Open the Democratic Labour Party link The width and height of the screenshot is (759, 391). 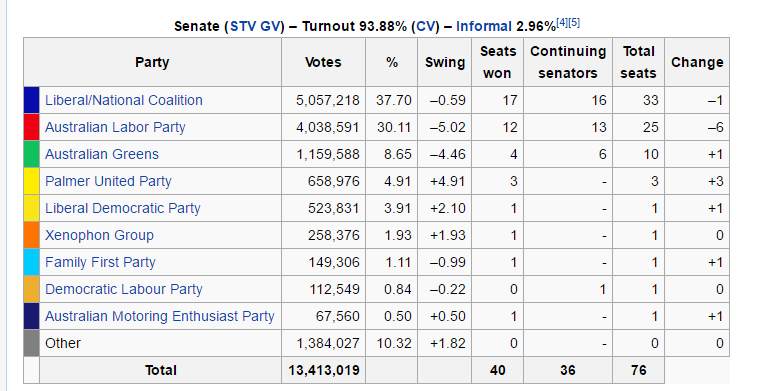pyautogui.click(x=123, y=289)
